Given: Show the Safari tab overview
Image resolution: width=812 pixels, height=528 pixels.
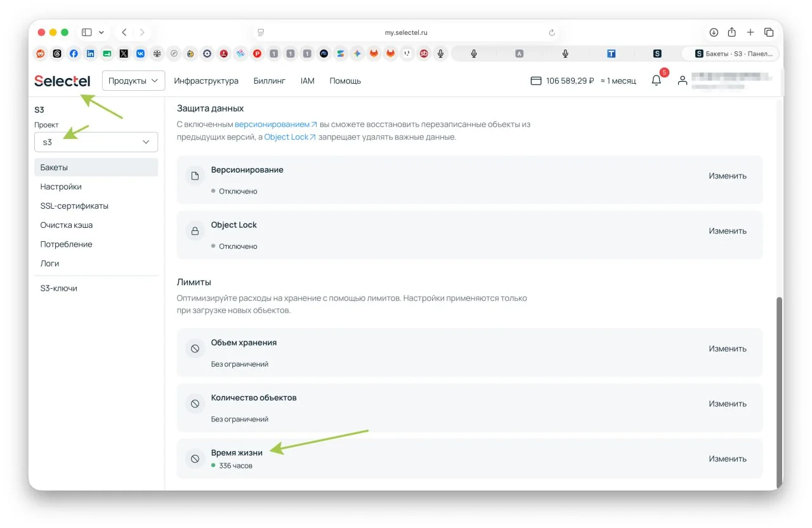Looking at the screenshot, I should pyautogui.click(x=769, y=32).
